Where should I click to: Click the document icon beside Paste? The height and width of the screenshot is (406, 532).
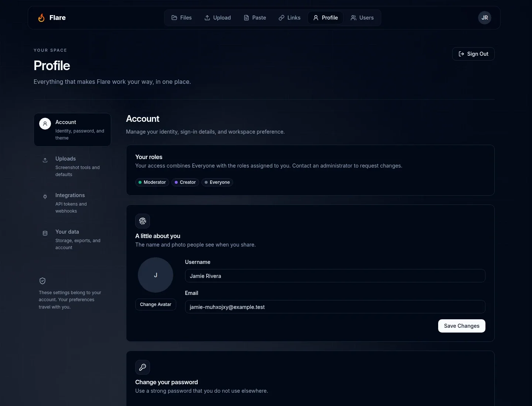(246, 18)
